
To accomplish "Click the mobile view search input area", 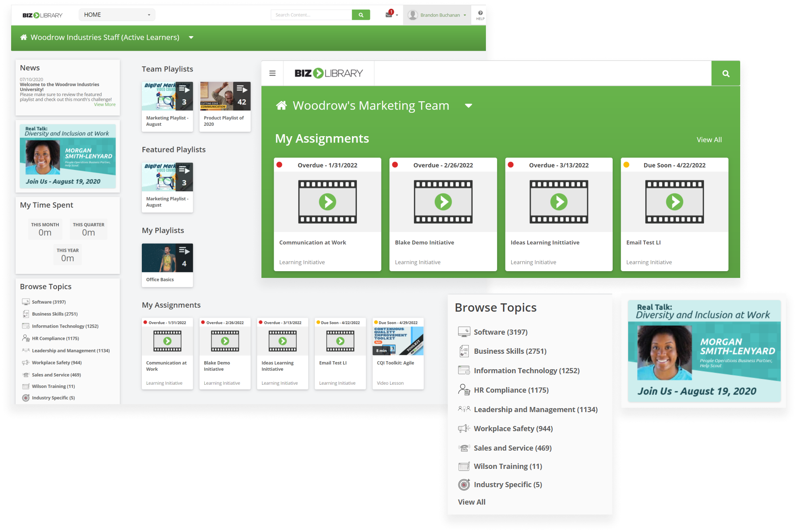I will point(543,73).
